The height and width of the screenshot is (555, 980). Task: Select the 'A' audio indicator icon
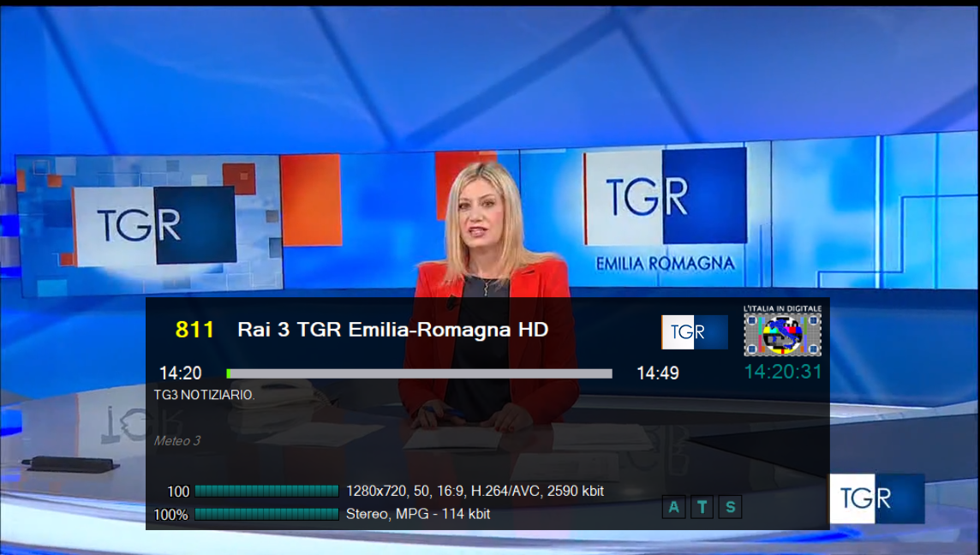click(673, 507)
